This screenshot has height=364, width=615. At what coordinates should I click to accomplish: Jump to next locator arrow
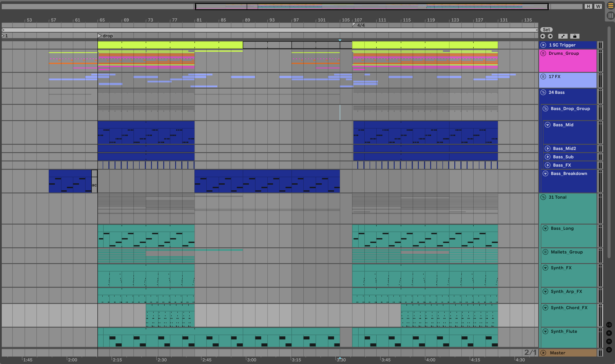(550, 36)
